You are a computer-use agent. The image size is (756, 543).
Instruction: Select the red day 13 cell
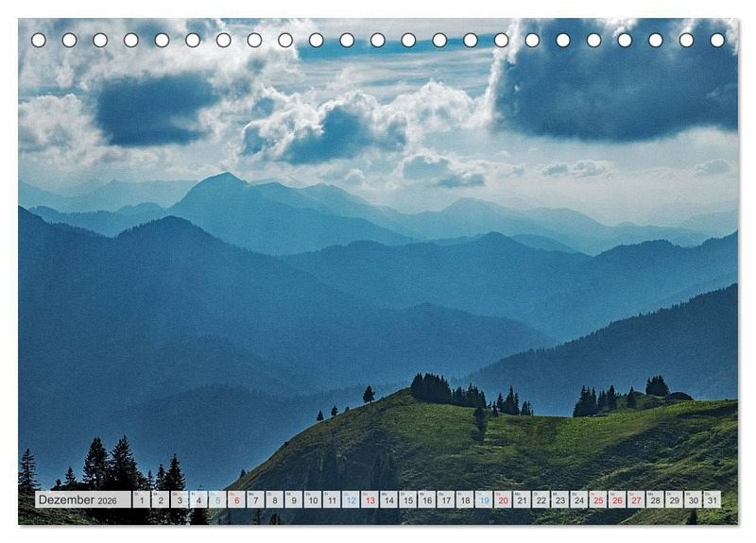[x=369, y=500]
